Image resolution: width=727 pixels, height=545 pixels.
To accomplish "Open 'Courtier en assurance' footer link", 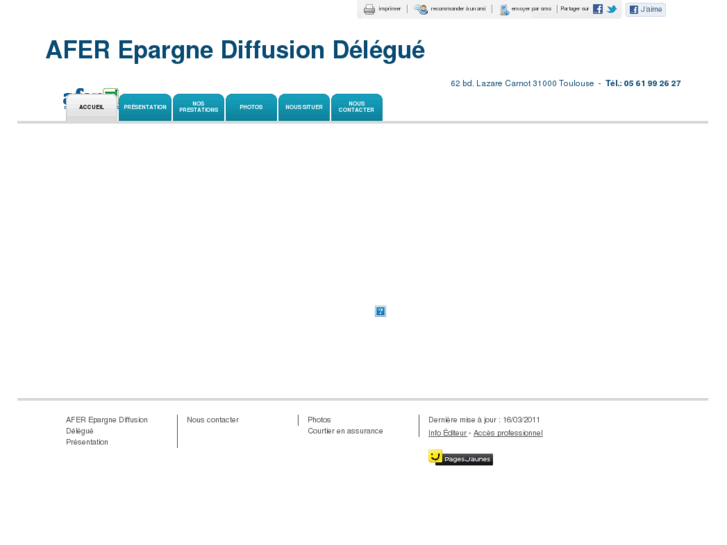I will (x=345, y=431).
